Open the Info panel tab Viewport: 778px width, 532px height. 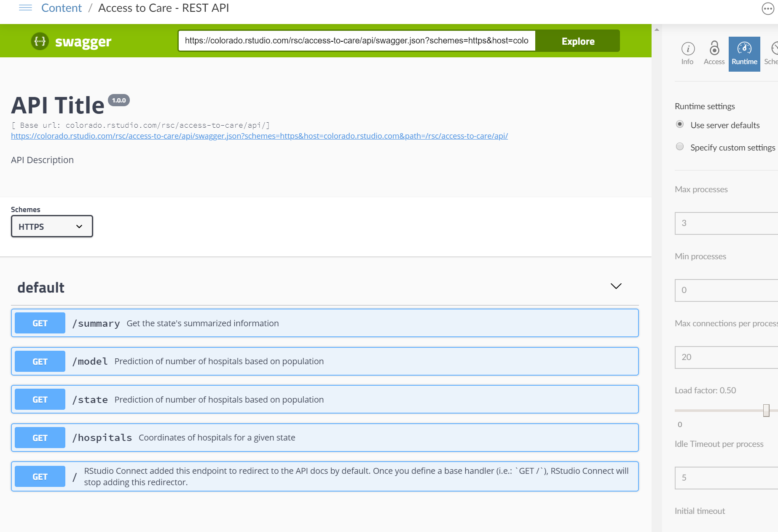(x=687, y=54)
